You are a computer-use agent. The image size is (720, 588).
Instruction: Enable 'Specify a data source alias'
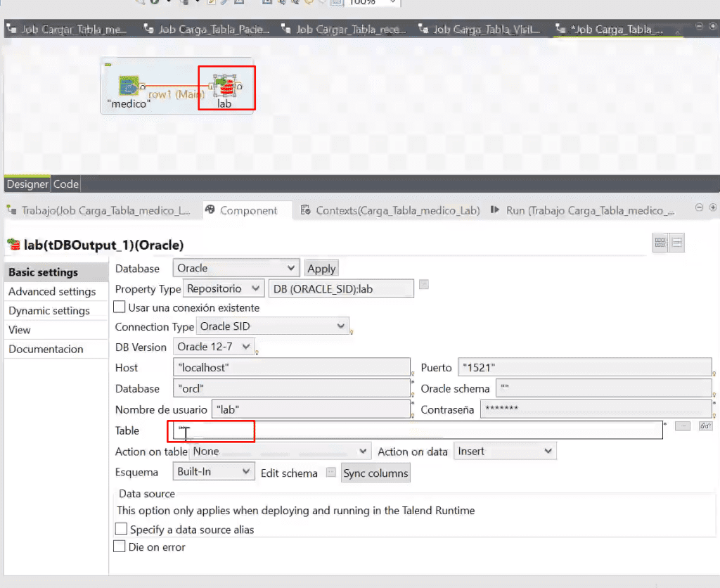tap(121, 529)
